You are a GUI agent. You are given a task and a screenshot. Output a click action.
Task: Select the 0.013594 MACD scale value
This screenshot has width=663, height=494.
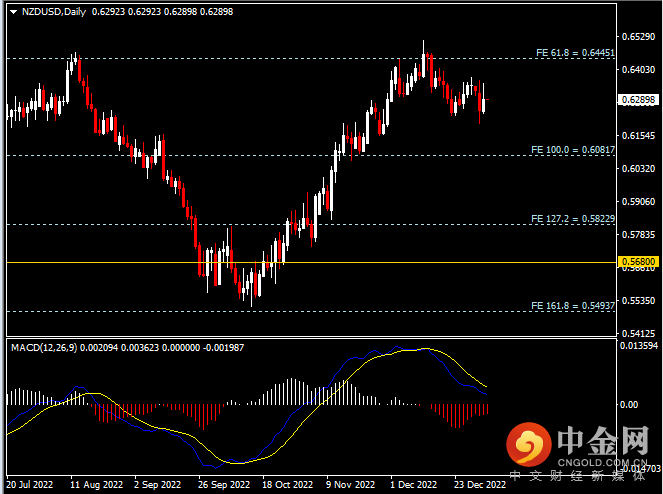click(x=637, y=346)
